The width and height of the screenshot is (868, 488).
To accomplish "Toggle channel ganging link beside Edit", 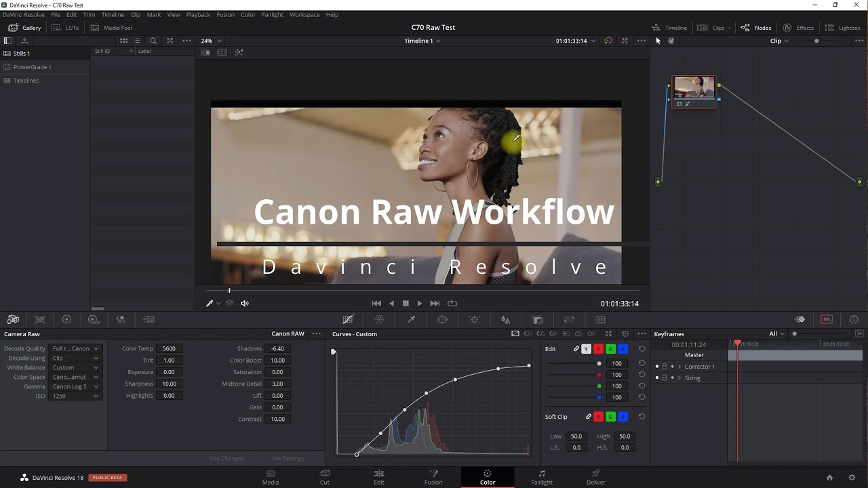I will [576, 349].
